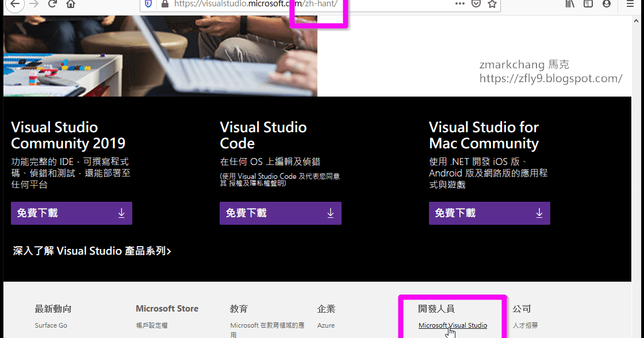Screen dimensions: 644x338
Task: Go to the browser Home page
Action: (71, 4)
